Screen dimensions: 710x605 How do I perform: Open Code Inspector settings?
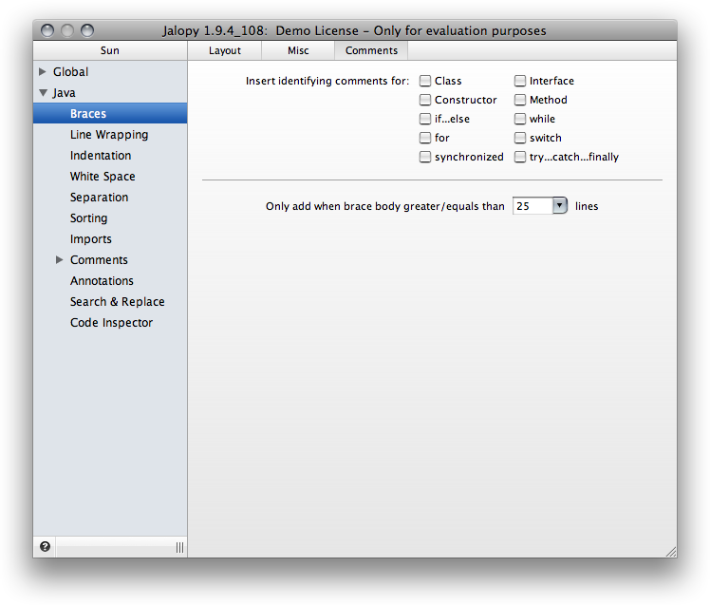point(111,322)
